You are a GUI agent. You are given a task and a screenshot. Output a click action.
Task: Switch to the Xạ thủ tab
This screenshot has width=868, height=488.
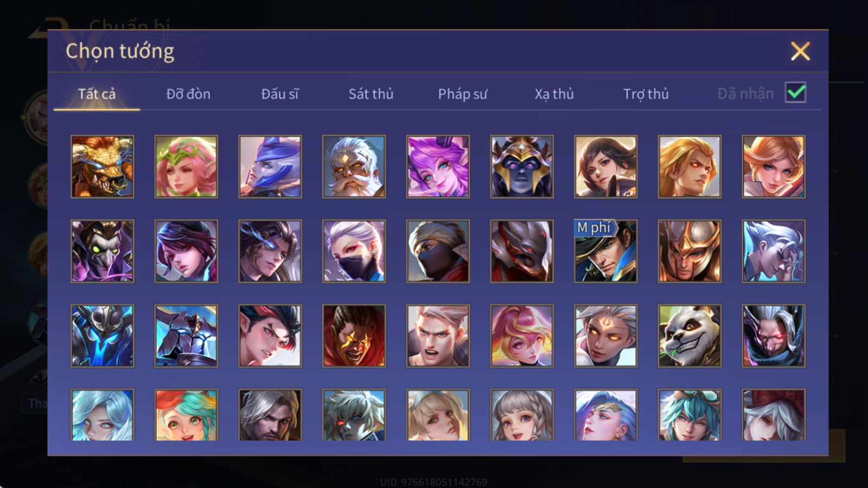coord(554,94)
